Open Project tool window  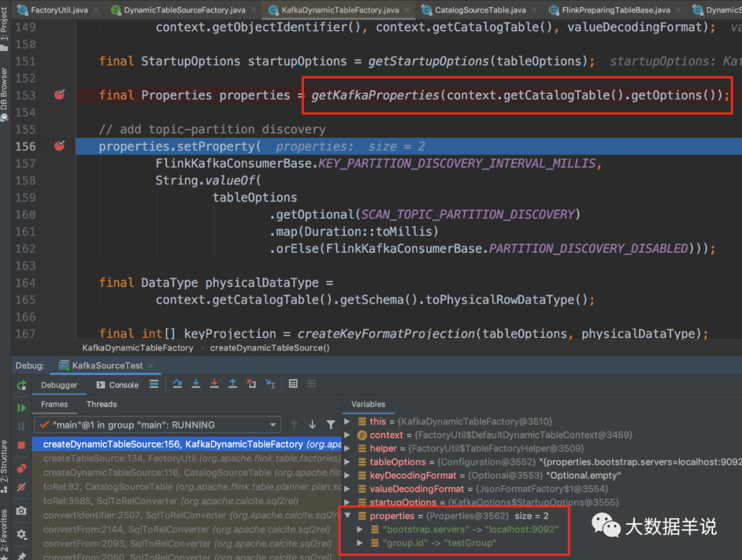coord(5,27)
